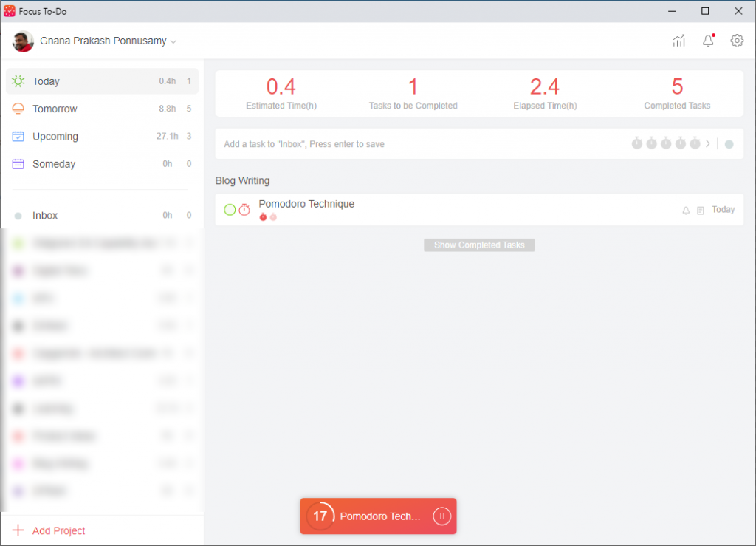756x546 pixels.
Task: Click Add Project link
Action: (58, 530)
